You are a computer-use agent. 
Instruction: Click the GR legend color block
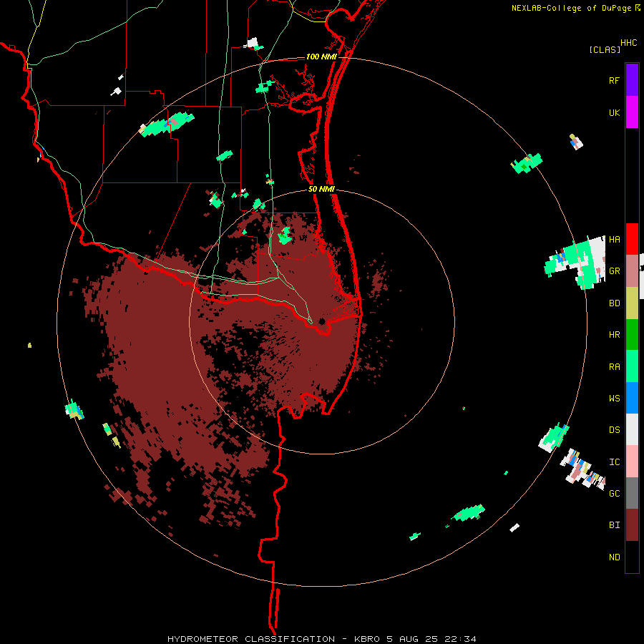pyautogui.click(x=632, y=271)
